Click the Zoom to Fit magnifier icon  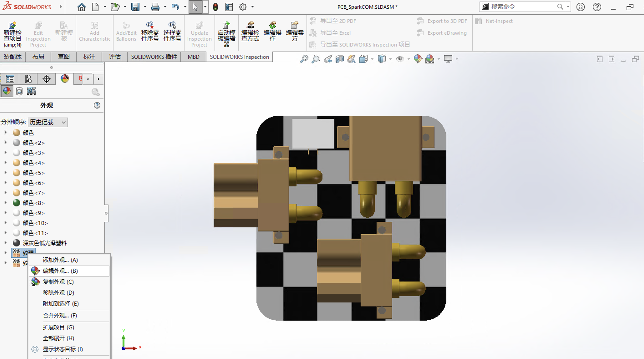click(304, 59)
